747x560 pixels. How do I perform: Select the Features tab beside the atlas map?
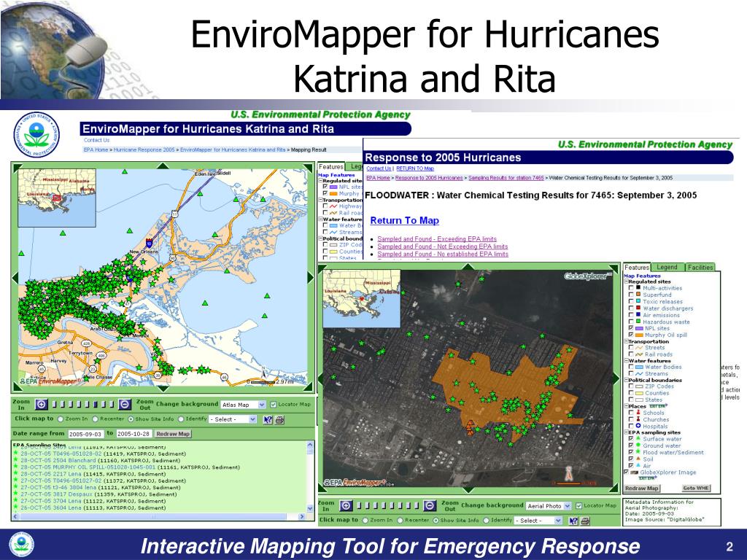pos(330,167)
